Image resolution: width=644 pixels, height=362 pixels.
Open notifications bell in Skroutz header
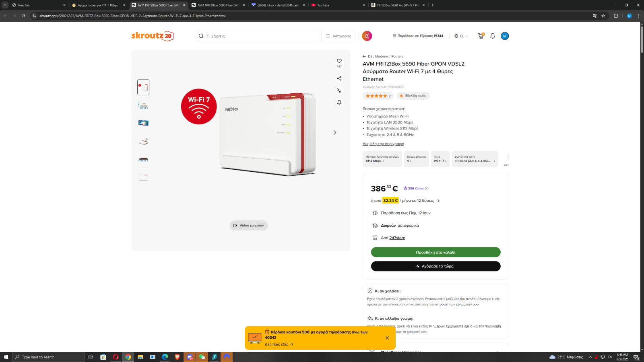[493, 36]
